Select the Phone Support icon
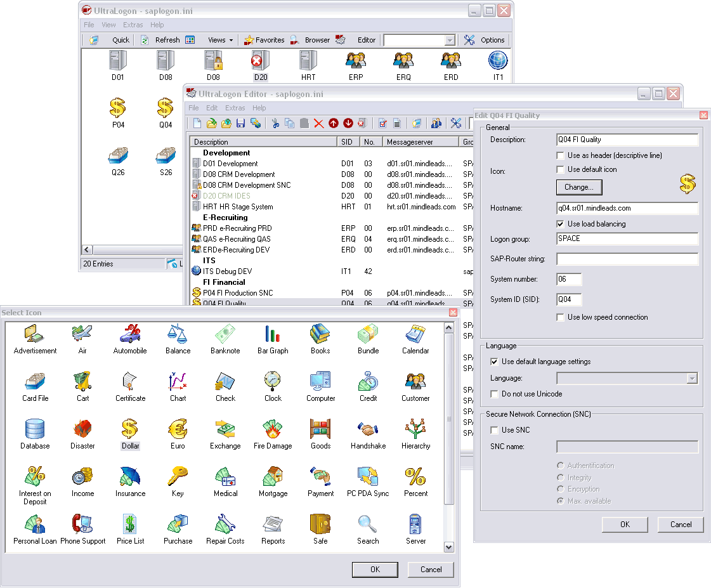 (82, 529)
